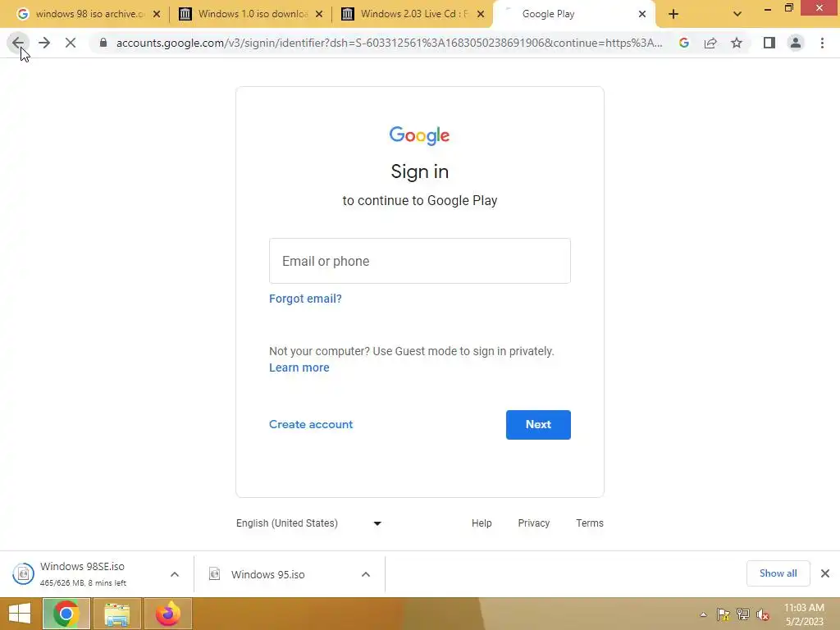Restore down the Chrome window
840x630 pixels.
(789, 8)
